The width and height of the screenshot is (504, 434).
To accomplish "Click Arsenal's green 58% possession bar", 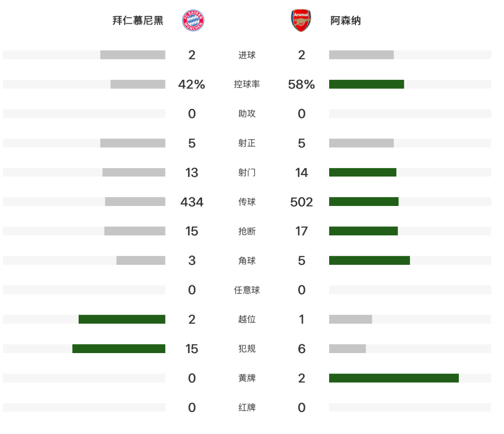I will (366, 84).
